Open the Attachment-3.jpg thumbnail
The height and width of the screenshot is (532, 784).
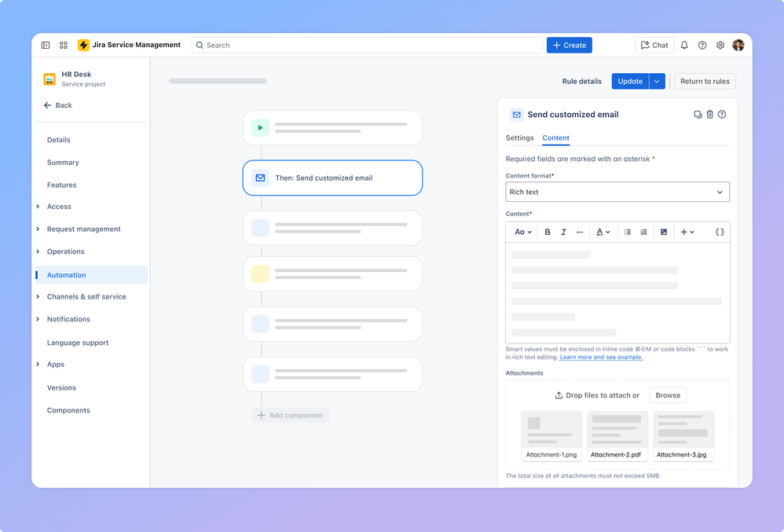tap(683, 436)
